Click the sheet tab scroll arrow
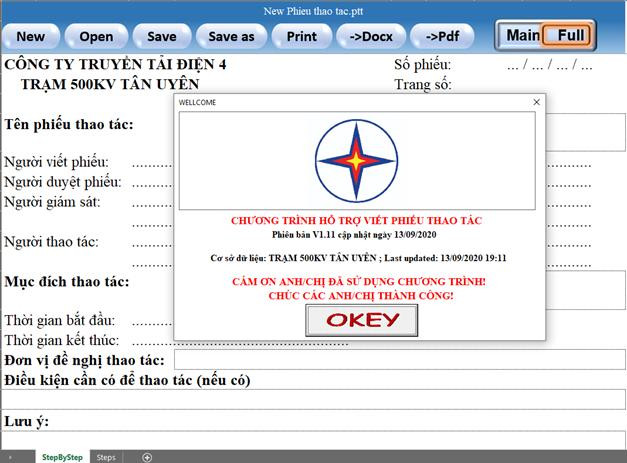Viewport: 627px width, 463px height. pyautogui.click(x=11, y=457)
